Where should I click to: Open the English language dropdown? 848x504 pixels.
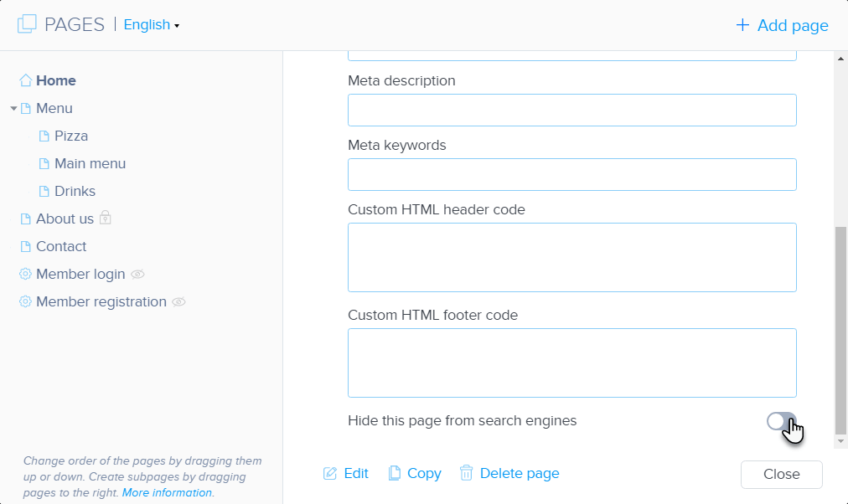pos(151,25)
